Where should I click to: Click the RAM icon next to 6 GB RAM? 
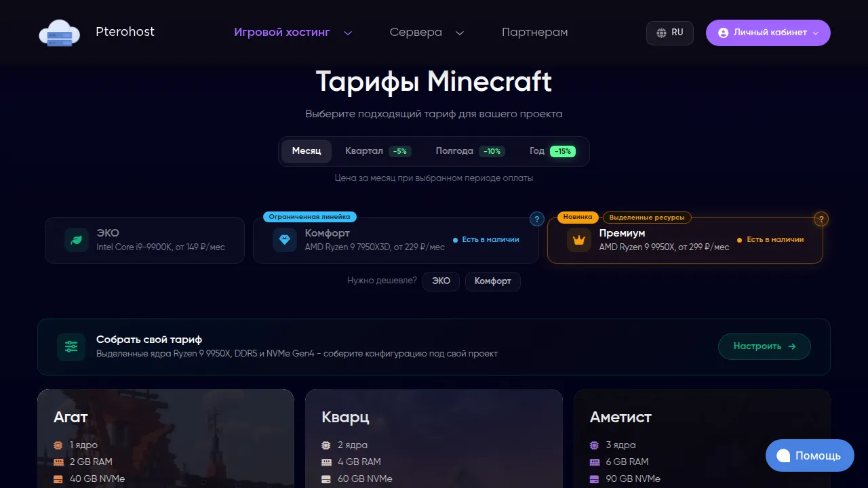pyautogui.click(x=595, y=462)
